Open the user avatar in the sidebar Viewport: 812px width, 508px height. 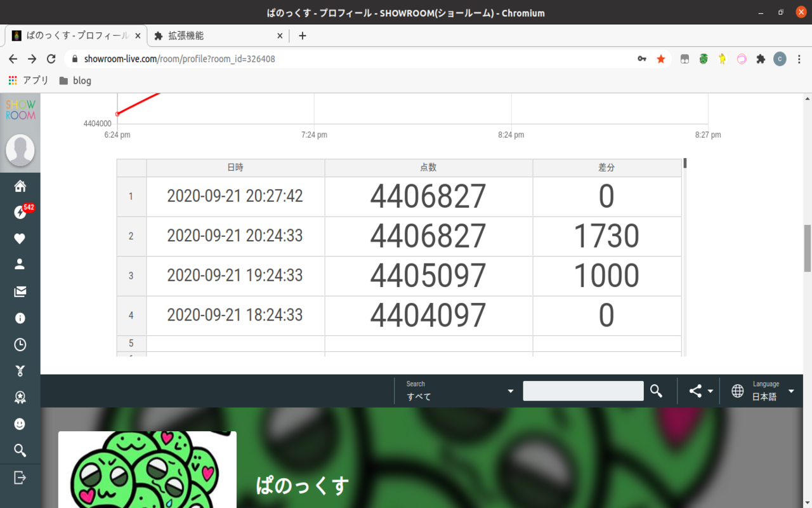[x=20, y=150]
